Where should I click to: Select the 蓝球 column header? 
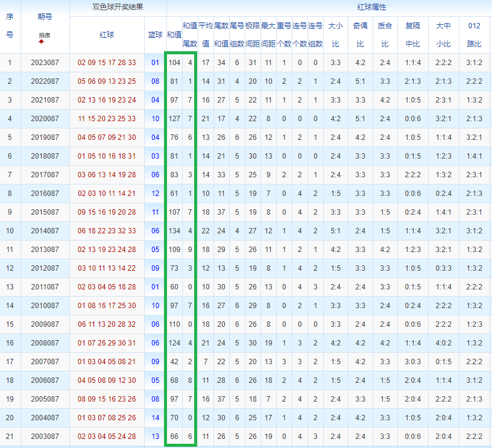coord(155,35)
